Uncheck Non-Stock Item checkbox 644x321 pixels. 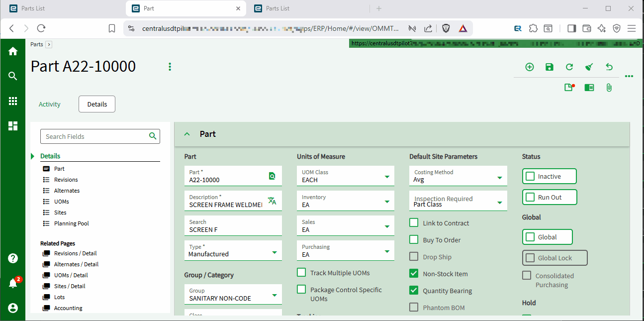coord(414,273)
